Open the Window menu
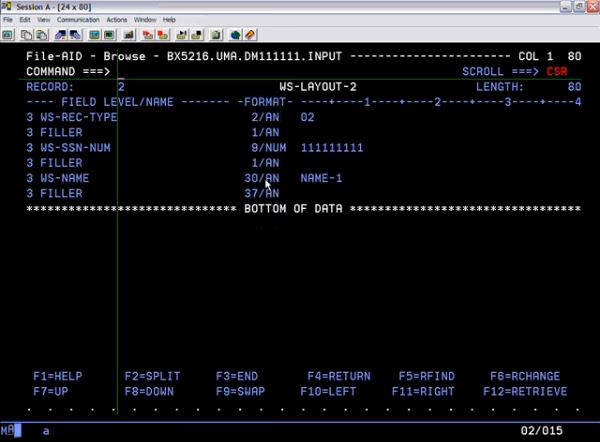Image resolution: width=600 pixels, height=442 pixels. point(145,20)
